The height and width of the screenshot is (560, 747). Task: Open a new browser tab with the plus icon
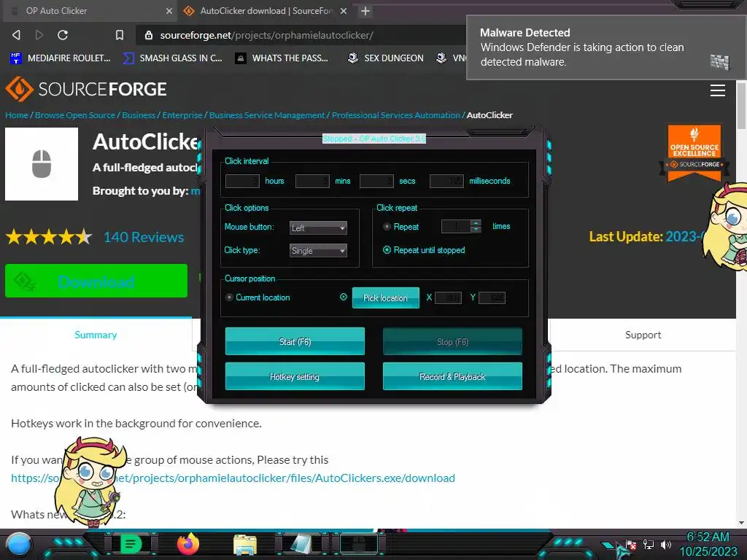(365, 11)
